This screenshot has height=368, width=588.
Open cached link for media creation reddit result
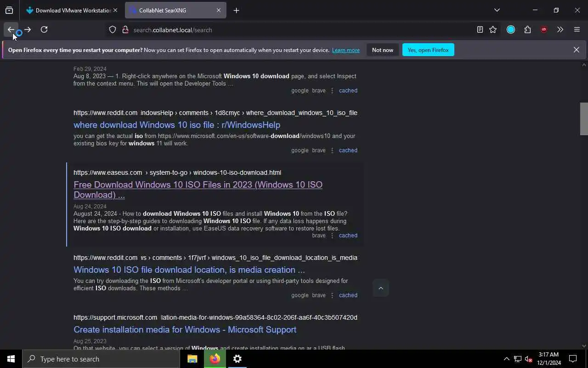pos(348,295)
